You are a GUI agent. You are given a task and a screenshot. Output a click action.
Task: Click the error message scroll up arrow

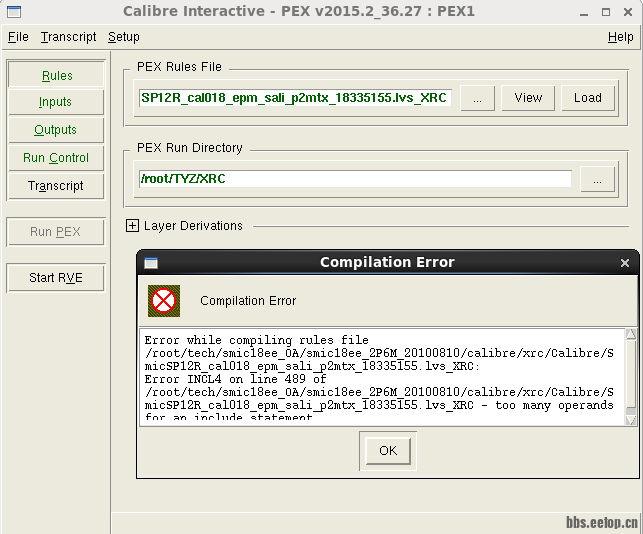pos(631,334)
